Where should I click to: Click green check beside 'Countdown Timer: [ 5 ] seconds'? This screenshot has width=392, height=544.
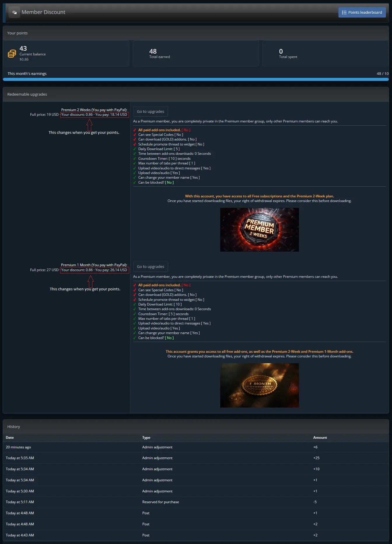(x=134, y=314)
